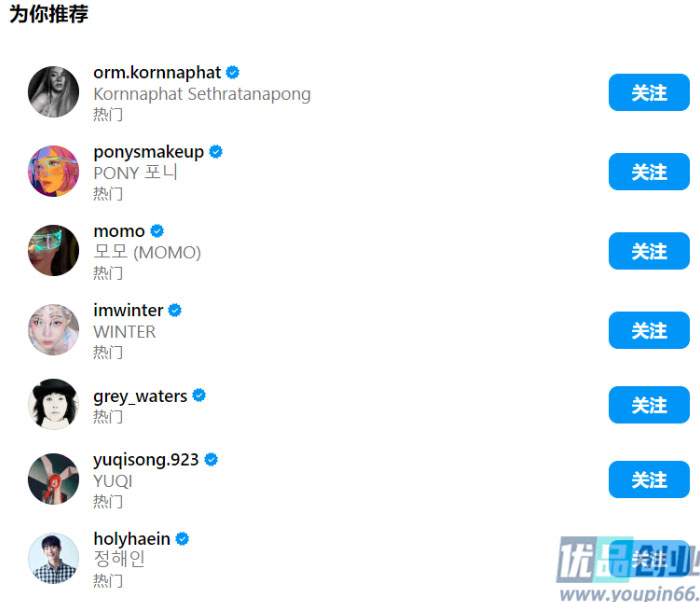
Task: Follow orm.kornnaphat with 关注 button
Action: point(649,92)
